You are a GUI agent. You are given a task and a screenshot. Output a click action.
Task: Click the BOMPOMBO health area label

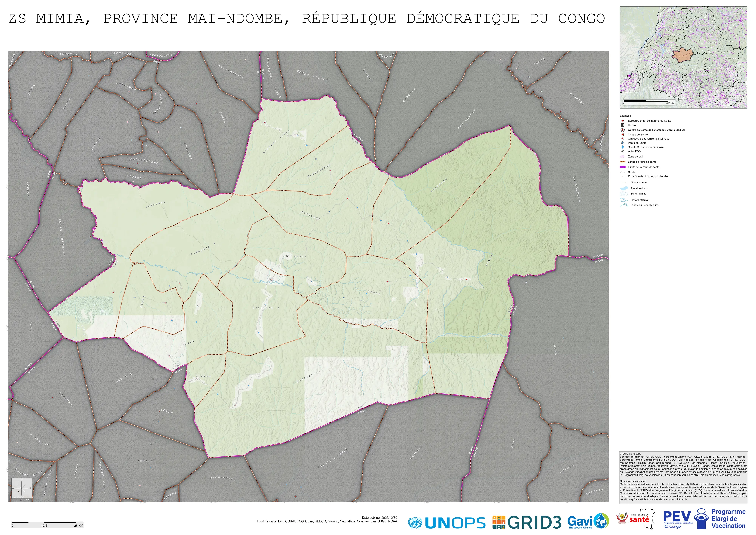[x=155, y=205]
